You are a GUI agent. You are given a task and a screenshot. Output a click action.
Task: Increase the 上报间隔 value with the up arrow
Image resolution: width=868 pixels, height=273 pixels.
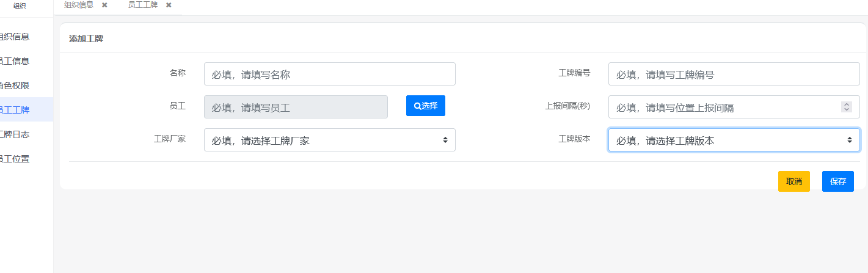[847, 104]
